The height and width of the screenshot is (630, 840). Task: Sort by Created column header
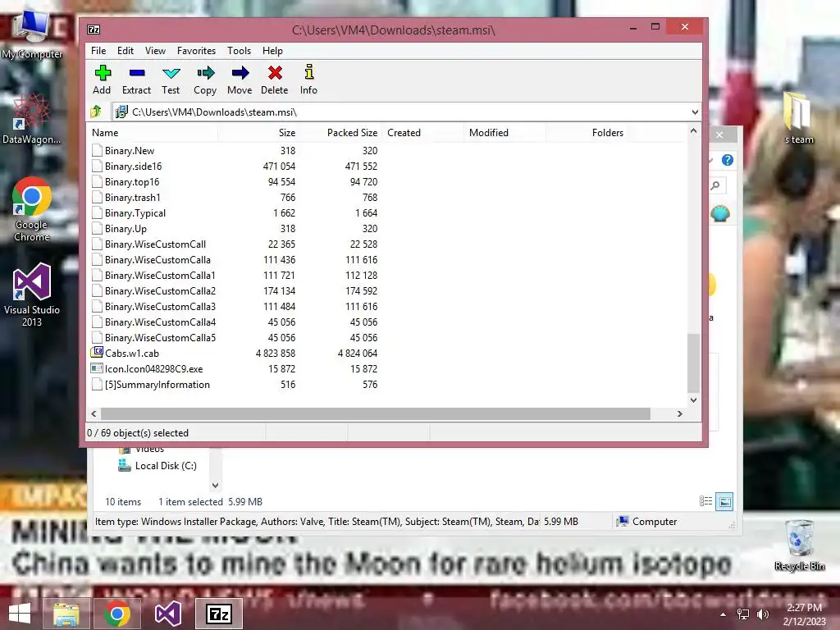pyautogui.click(x=423, y=132)
